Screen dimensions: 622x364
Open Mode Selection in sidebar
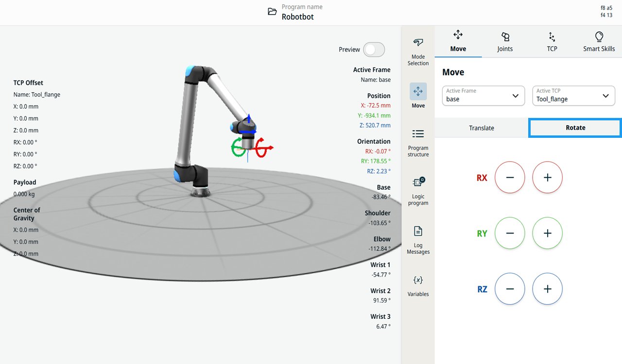point(418,51)
